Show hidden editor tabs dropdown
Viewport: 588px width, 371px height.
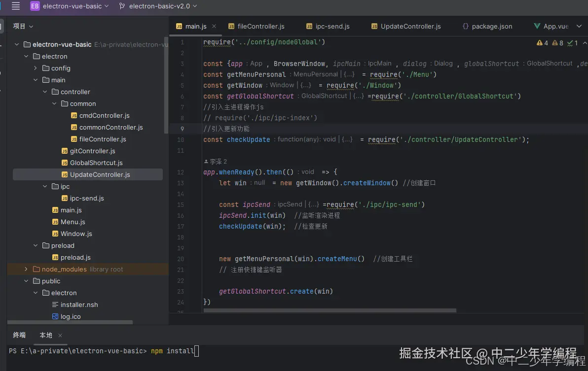tap(579, 26)
